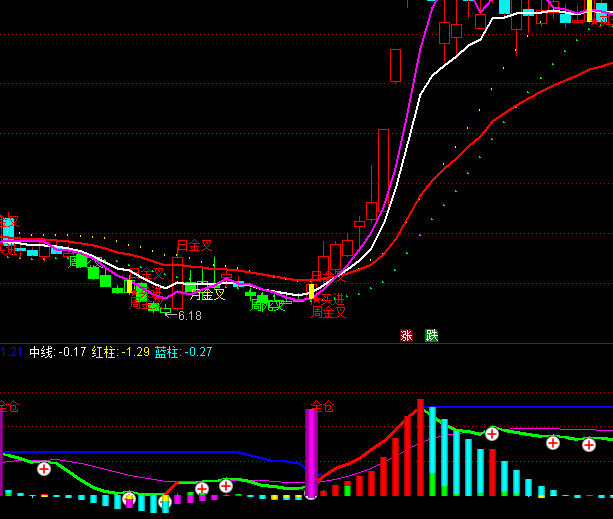Select the 6.18 low price label
Viewport: 613px width, 519px height.
click(188, 316)
